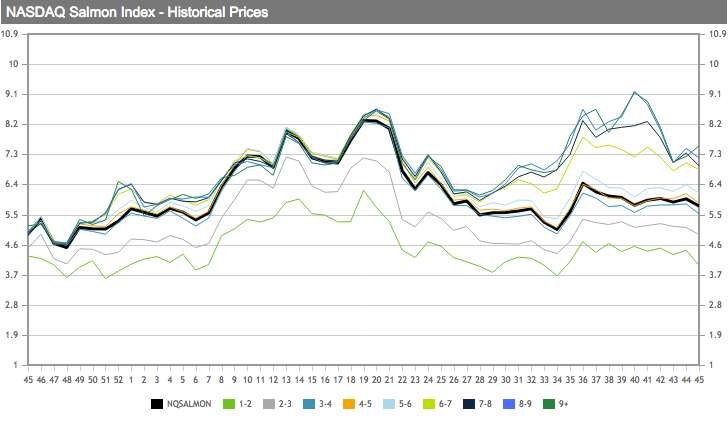Click the x-axis week label 44

click(686, 380)
